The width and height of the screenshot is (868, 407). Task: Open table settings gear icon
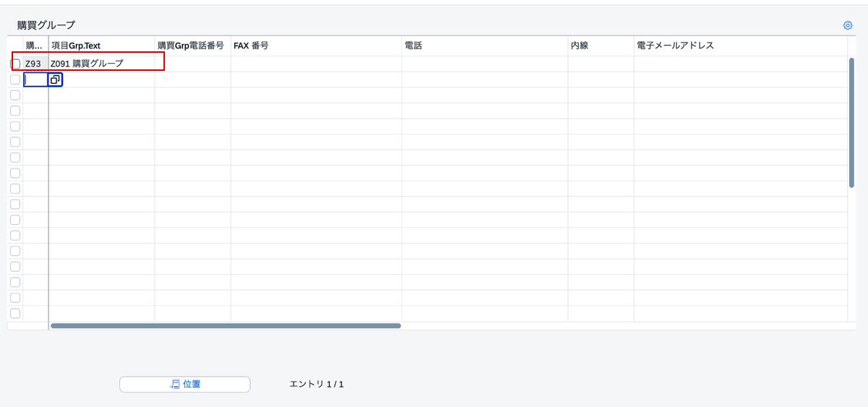tap(848, 25)
